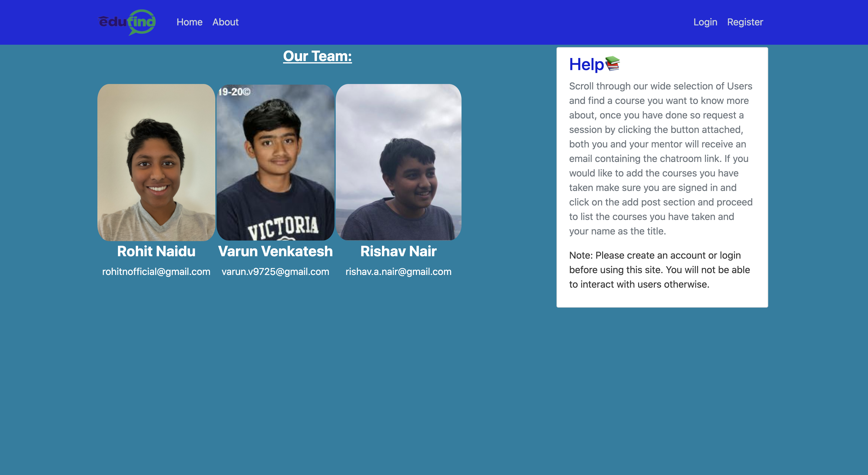868x475 pixels.
Task: Click the Rishav Nair name heading
Action: coord(398,251)
